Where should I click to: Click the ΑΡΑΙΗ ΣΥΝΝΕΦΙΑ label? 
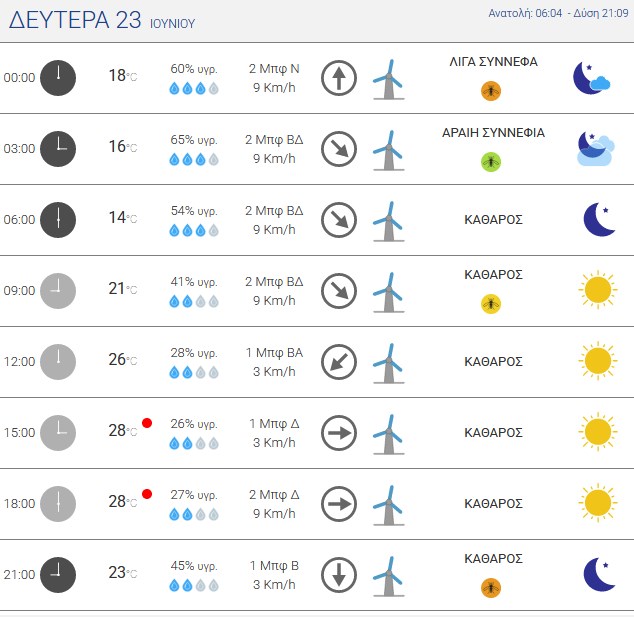pos(493,133)
